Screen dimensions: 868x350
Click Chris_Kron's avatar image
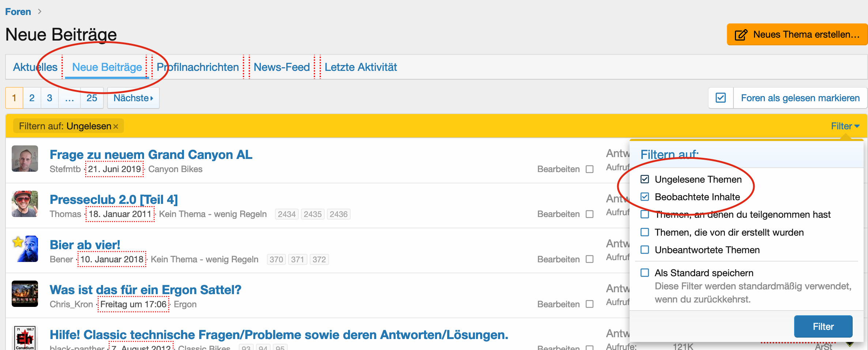(25, 294)
